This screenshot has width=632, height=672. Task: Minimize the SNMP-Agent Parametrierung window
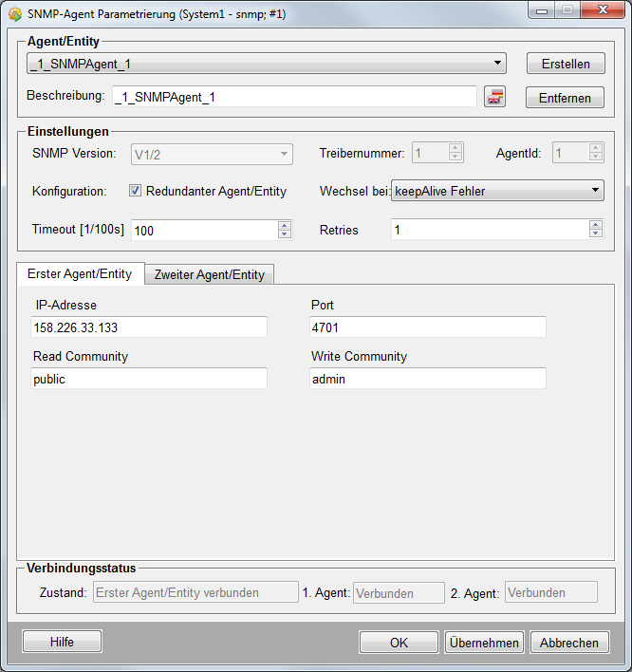pyautogui.click(x=542, y=10)
